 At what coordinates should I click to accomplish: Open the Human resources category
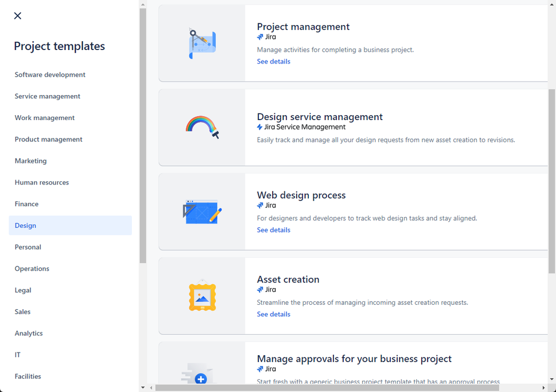pyautogui.click(x=70, y=182)
